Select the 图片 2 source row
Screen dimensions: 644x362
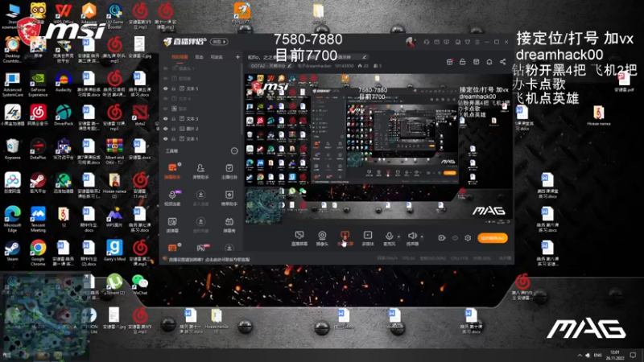click(200, 129)
